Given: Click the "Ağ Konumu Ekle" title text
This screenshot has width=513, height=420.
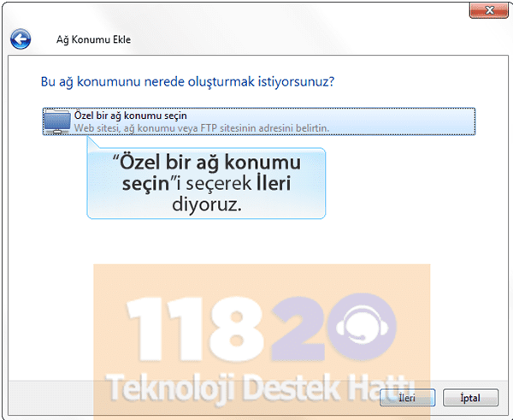Looking at the screenshot, I should tap(93, 39).
